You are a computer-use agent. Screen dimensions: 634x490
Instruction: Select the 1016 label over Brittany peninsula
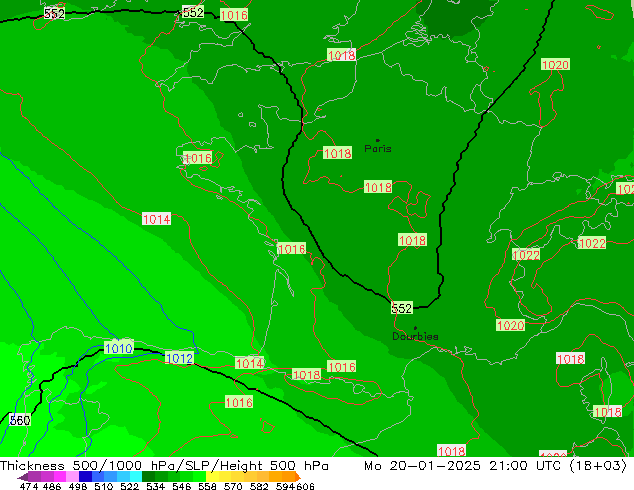click(x=197, y=158)
